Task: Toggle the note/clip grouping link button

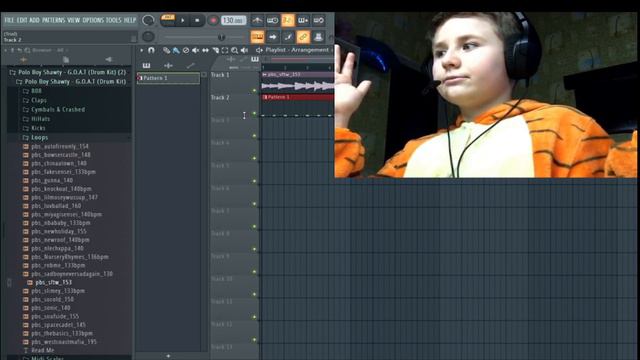Action: click(x=303, y=37)
